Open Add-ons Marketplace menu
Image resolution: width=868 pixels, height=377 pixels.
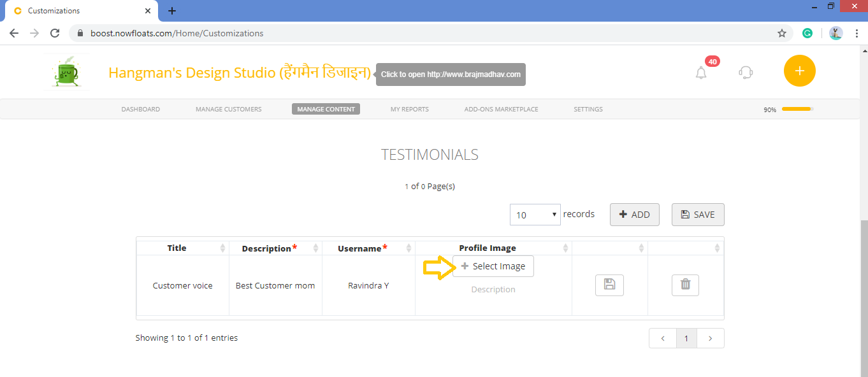(x=502, y=109)
